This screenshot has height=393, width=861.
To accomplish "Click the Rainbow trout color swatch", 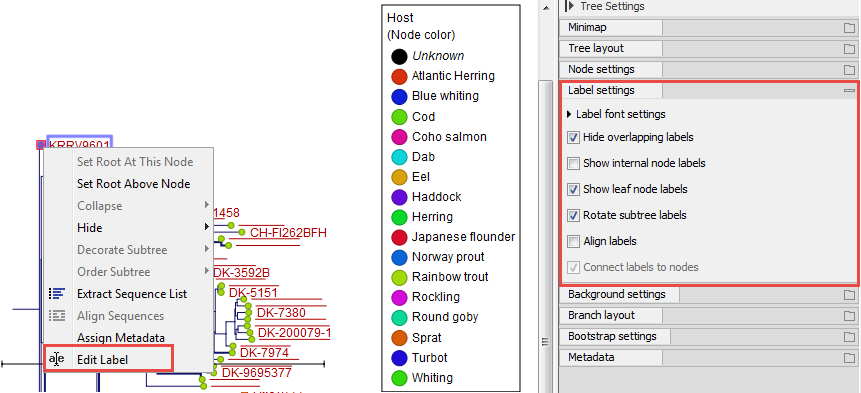I will pos(399,277).
